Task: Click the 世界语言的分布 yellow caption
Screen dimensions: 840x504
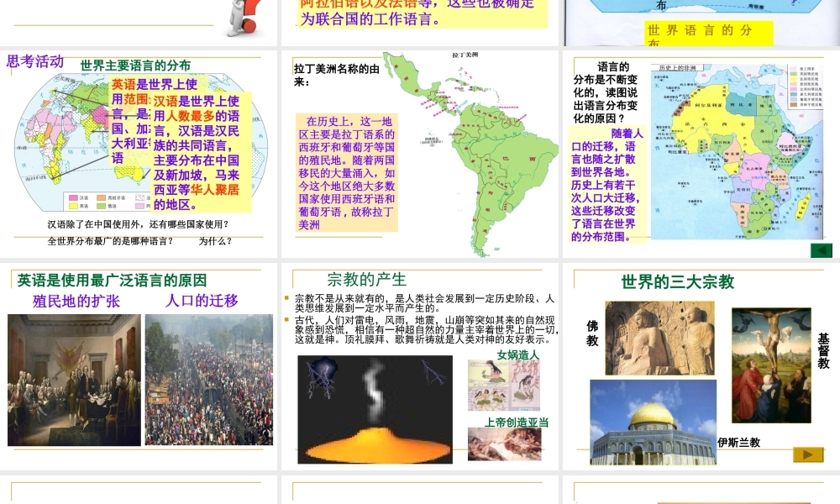Action: coord(709,34)
